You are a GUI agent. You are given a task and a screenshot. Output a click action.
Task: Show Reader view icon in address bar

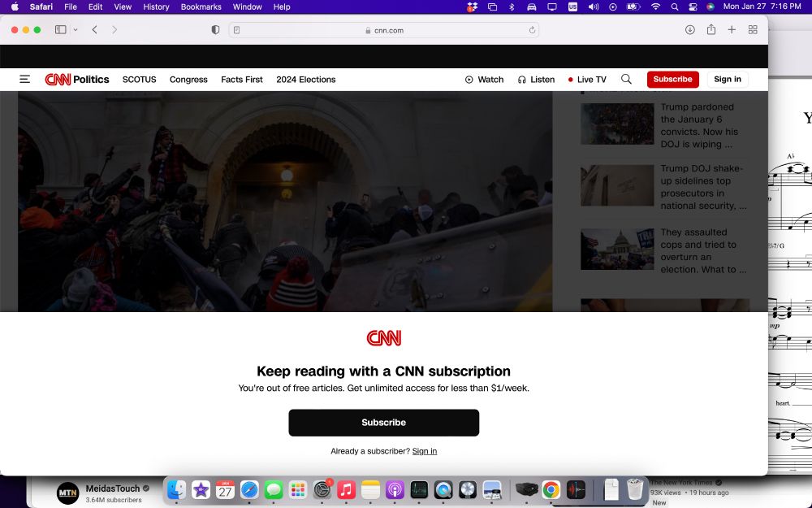pos(236,30)
